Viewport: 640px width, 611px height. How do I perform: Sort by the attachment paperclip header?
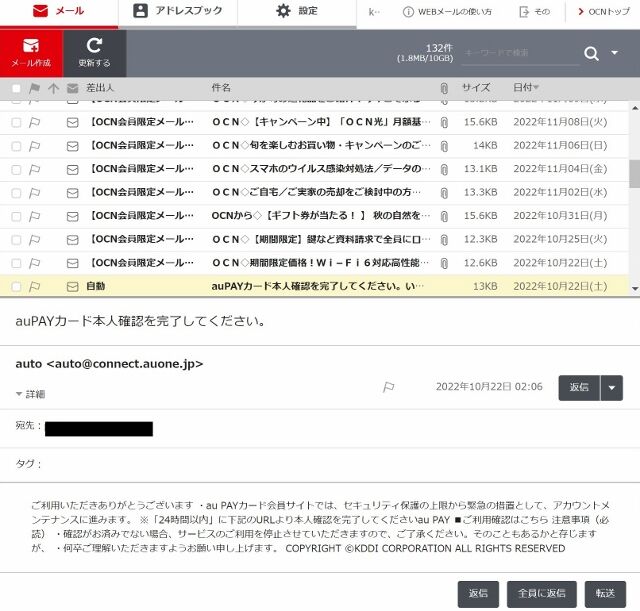click(x=444, y=88)
